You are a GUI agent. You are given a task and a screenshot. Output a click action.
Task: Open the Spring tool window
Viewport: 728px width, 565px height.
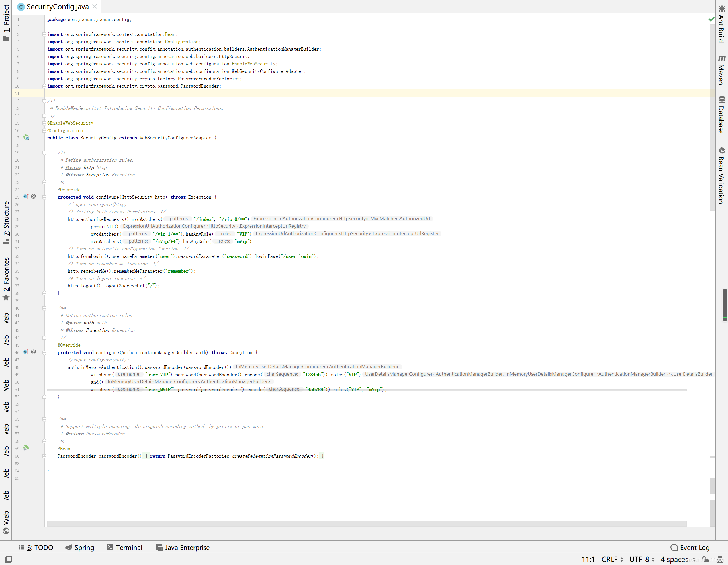pos(80,547)
